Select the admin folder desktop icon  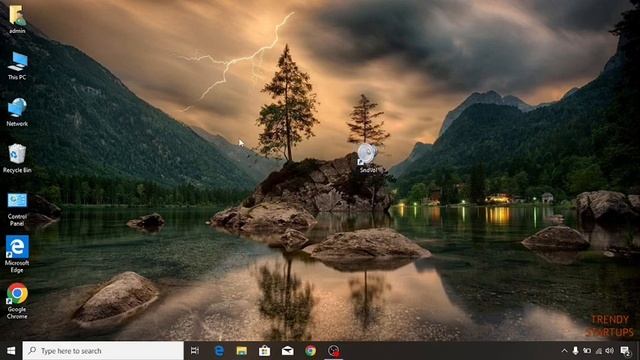click(17, 19)
